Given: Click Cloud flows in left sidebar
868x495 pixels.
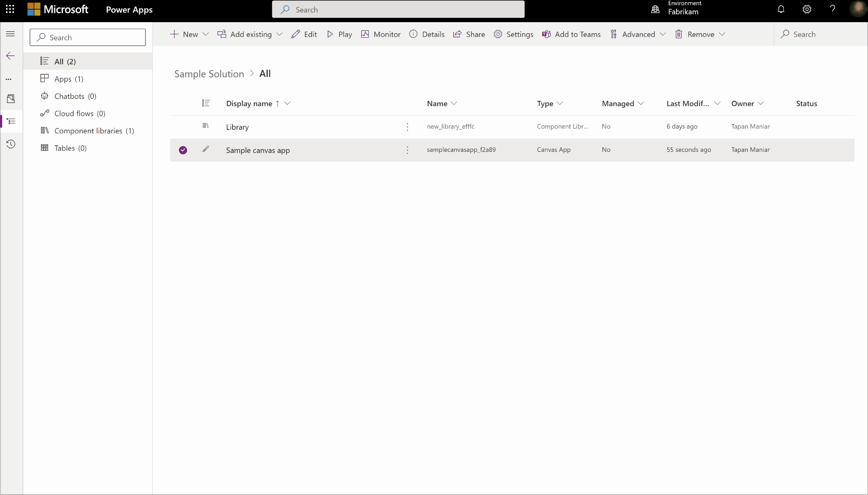Looking at the screenshot, I should pyautogui.click(x=80, y=113).
